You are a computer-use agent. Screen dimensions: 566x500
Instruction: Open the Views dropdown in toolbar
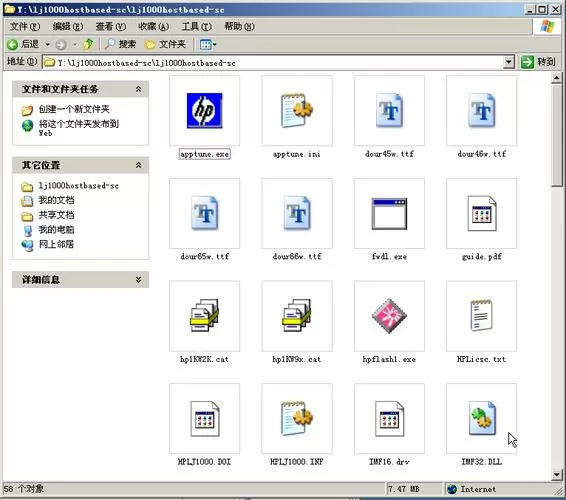pyautogui.click(x=208, y=44)
